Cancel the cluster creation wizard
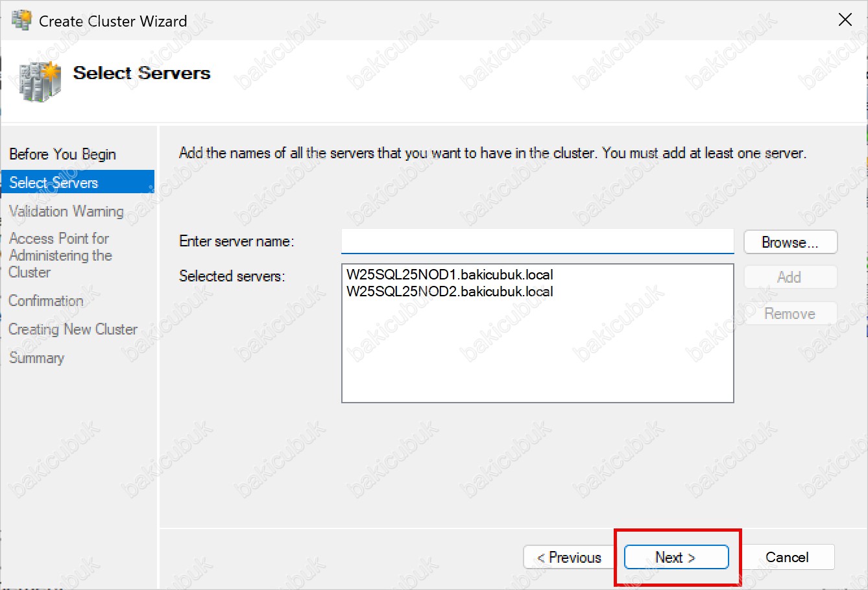The image size is (868, 590). [x=786, y=558]
